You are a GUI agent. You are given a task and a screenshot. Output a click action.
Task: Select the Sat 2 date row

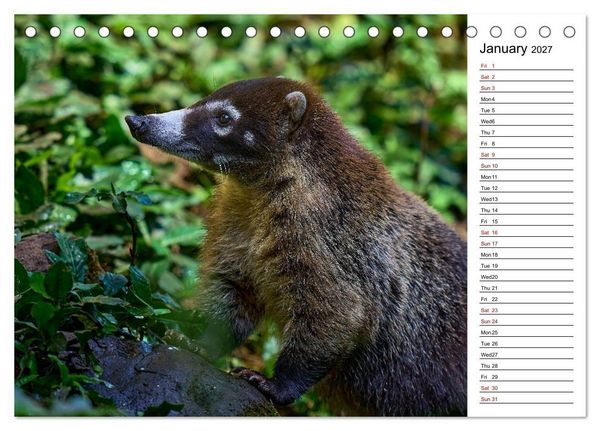coord(527,77)
